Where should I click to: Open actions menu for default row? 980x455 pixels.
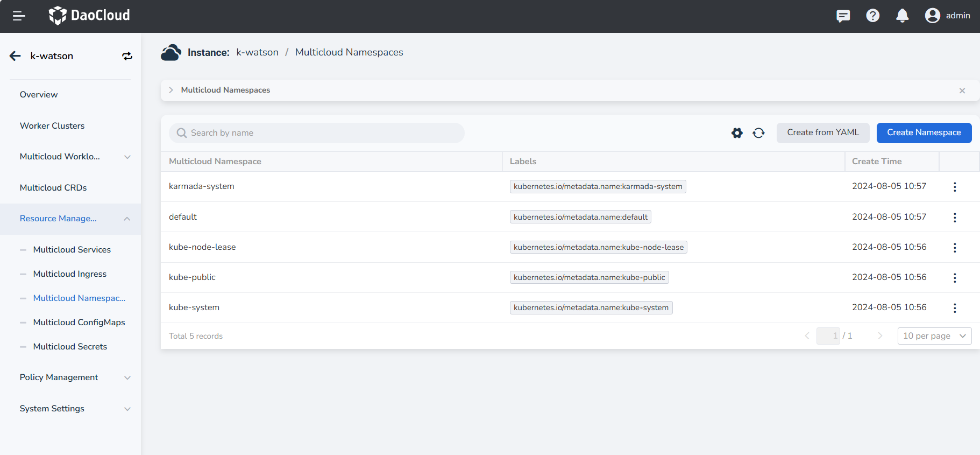coord(955,218)
